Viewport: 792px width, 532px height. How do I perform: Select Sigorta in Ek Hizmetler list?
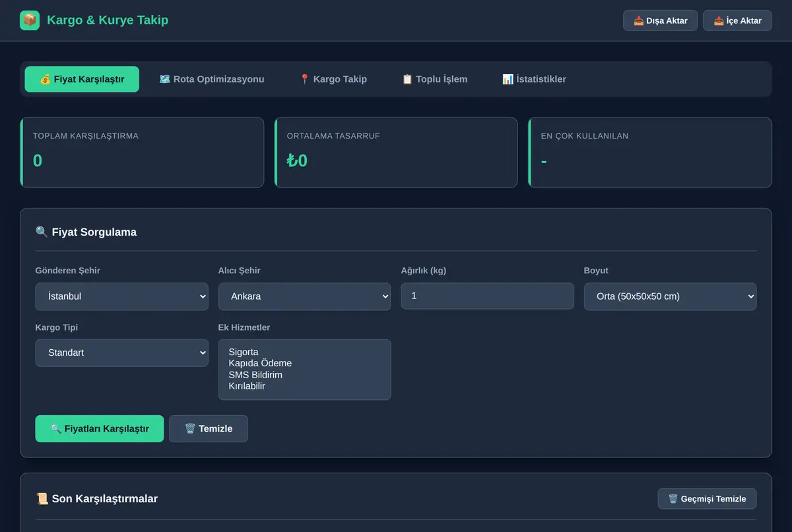click(304, 352)
